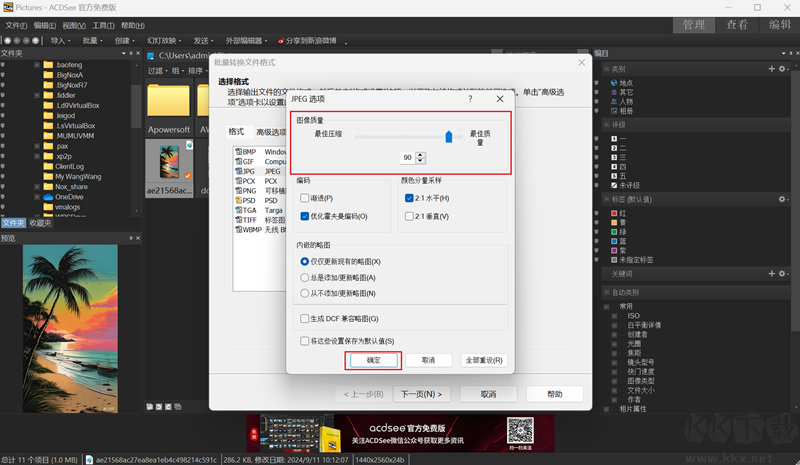The image size is (800, 465).
Task: Click the image quality slider handle
Action: pos(449,136)
